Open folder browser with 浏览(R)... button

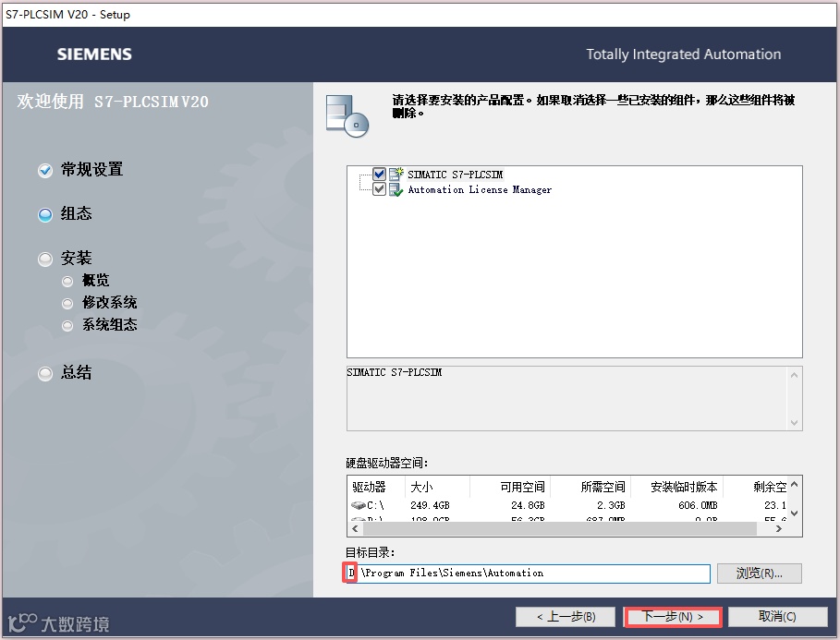759,574
